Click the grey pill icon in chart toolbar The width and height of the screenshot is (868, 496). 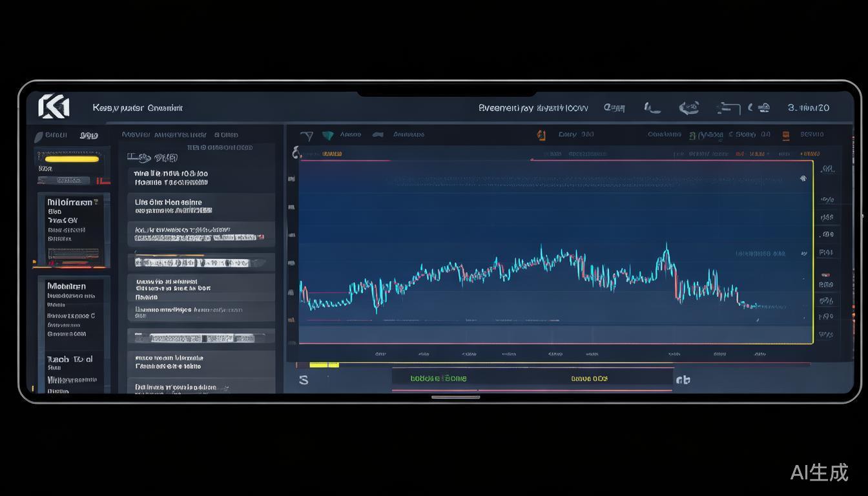coord(378,135)
